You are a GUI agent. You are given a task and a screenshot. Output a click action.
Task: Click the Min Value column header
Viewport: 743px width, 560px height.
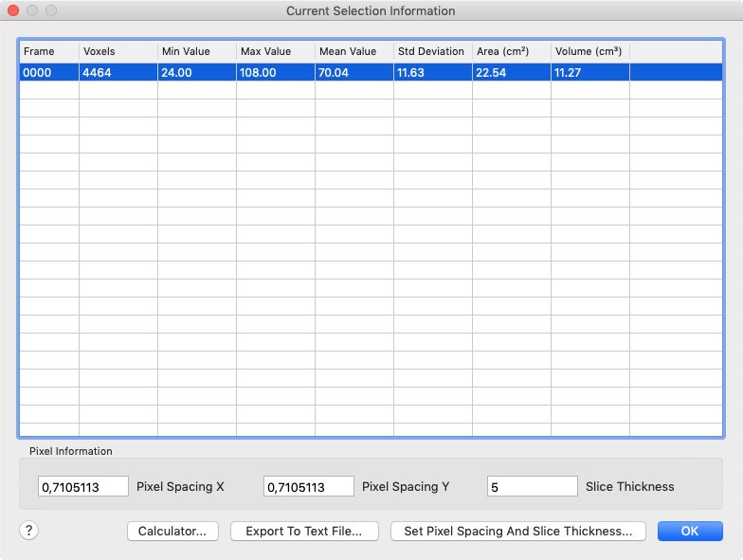click(x=196, y=51)
